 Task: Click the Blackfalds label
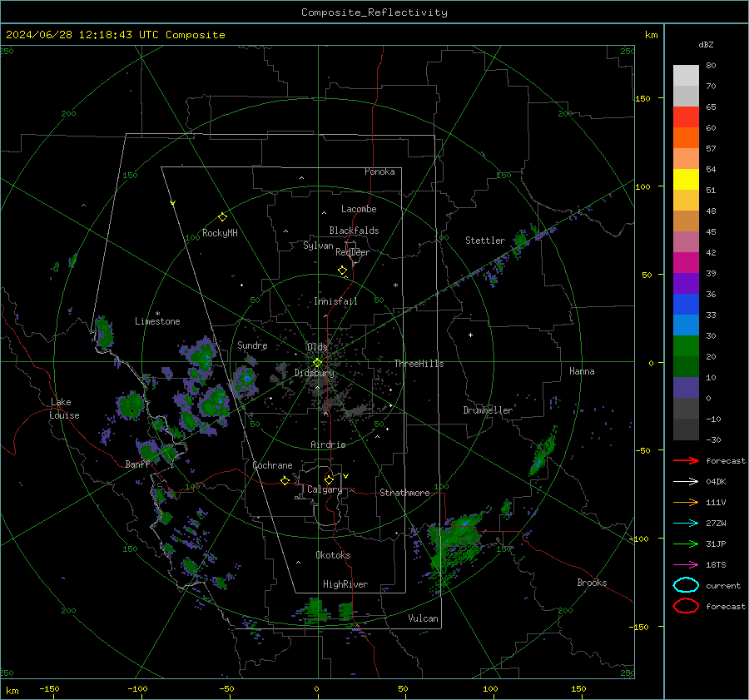354,231
